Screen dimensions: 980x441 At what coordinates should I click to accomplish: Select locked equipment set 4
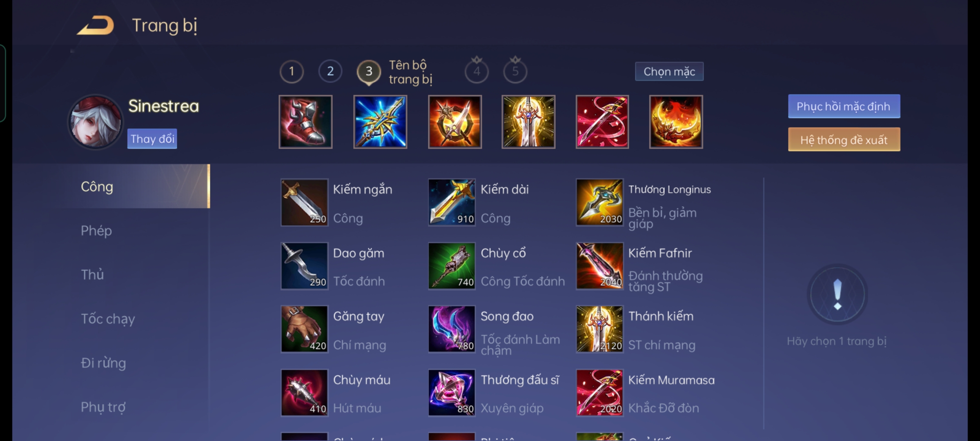click(x=477, y=71)
